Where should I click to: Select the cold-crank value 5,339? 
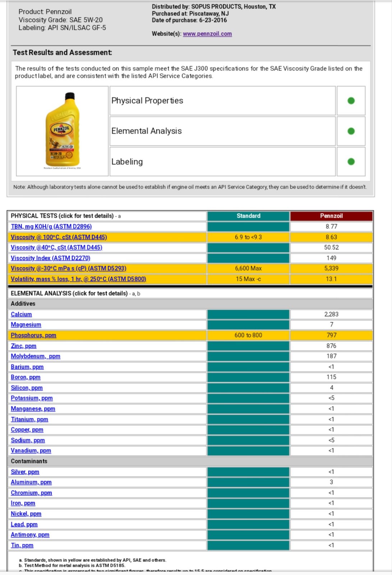click(331, 268)
